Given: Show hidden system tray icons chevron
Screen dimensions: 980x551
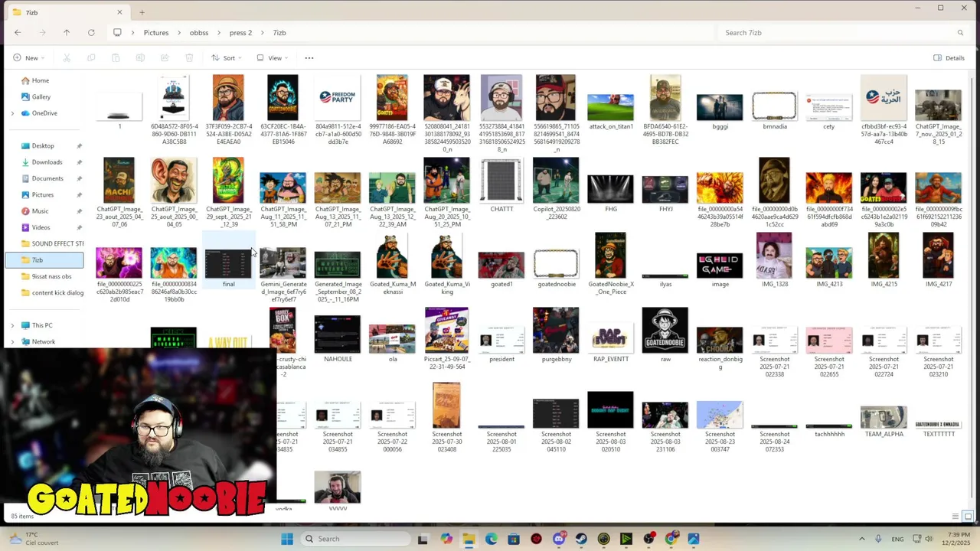Looking at the screenshot, I should tap(861, 539).
